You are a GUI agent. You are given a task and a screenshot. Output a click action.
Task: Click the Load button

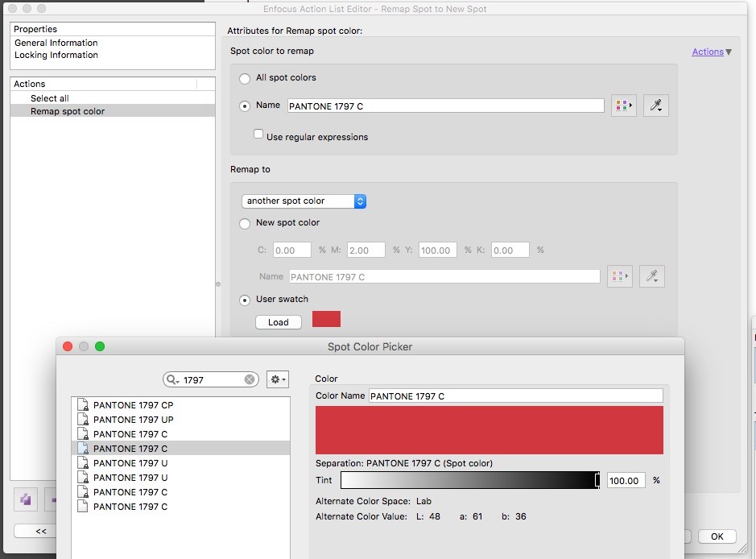tap(279, 322)
